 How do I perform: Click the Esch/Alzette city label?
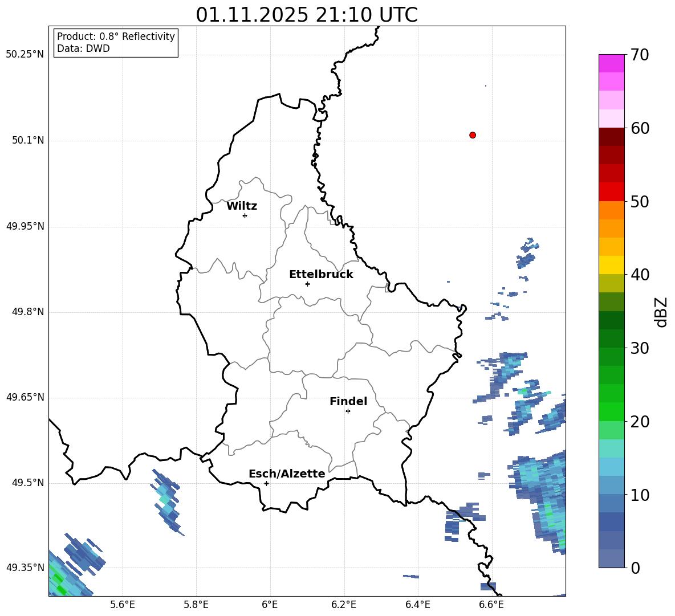tap(287, 474)
